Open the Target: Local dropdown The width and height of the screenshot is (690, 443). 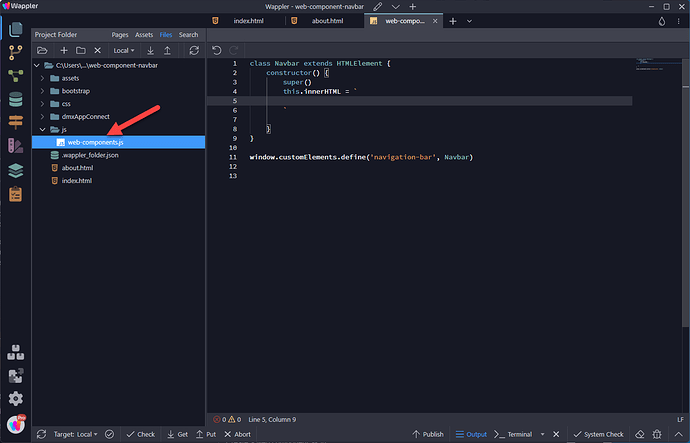[x=76, y=434]
